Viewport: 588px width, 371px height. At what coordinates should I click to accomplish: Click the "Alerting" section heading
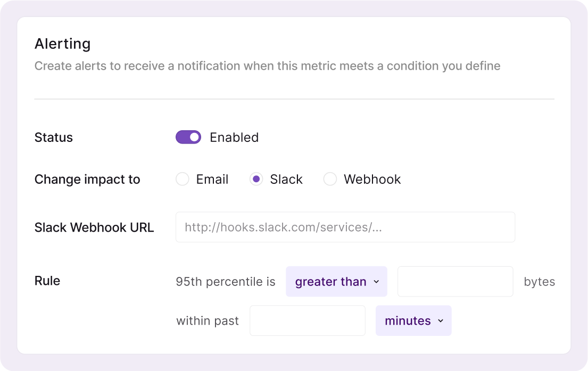coord(62,44)
